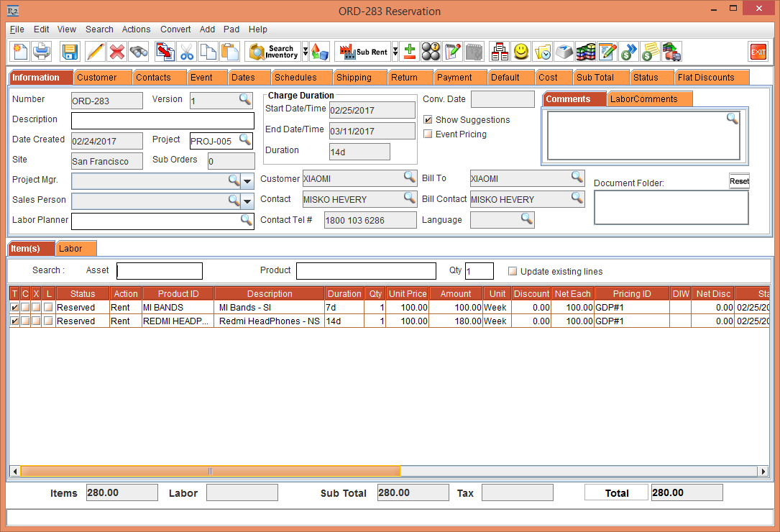This screenshot has width=780, height=532.
Task: Click the Save floppy disk icon
Action: [70, 52]
